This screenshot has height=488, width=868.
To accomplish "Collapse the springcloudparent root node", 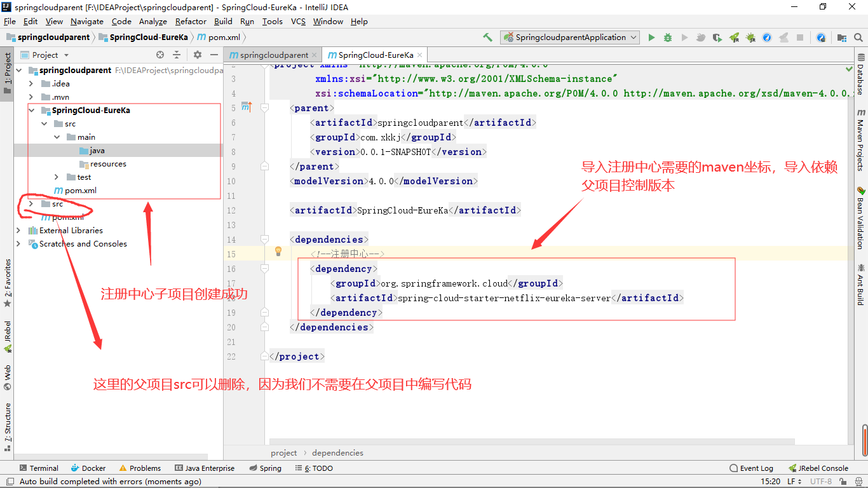I will 19,71.
